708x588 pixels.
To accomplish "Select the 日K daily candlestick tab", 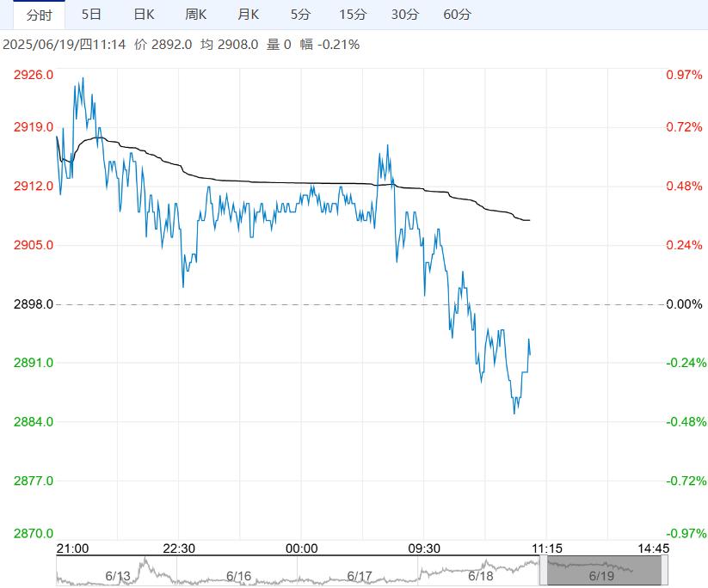I will coord(144,15).
